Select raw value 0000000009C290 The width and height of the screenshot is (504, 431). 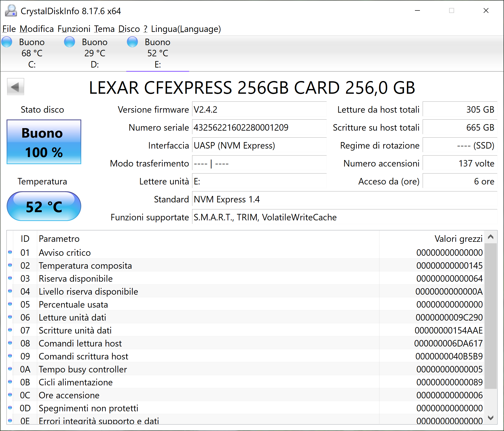pyautogui.click(x=449, y=317)
